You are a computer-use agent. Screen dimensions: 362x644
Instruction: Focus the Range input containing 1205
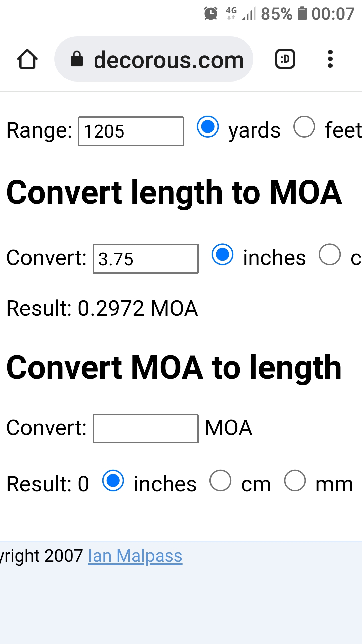[131, 131]
